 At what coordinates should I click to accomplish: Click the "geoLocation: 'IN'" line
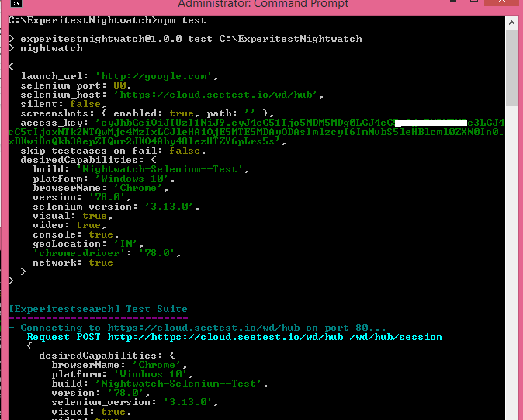click(x=88, y=245)
